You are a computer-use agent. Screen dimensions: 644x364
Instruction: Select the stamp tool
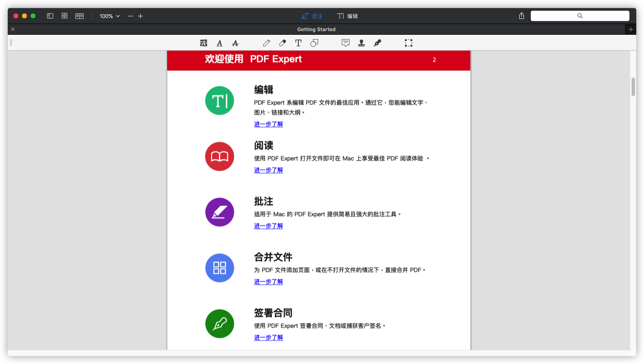coord(361,43)
